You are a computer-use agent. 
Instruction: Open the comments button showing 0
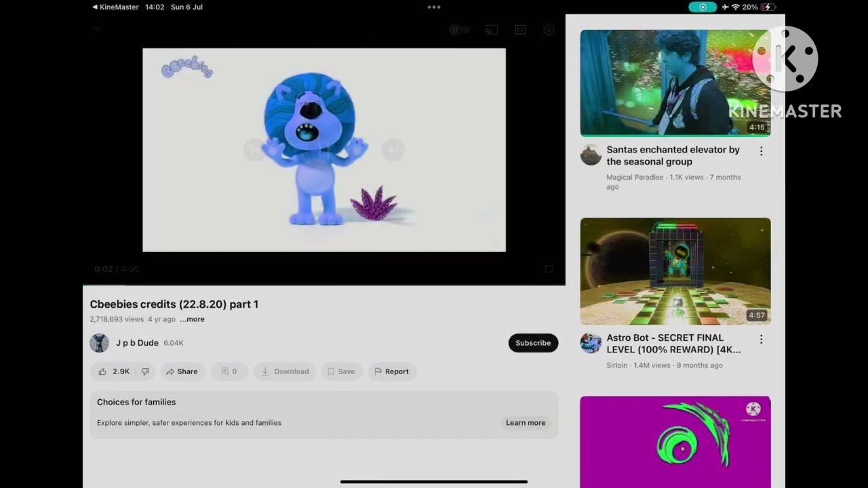(x=229, y=371)
